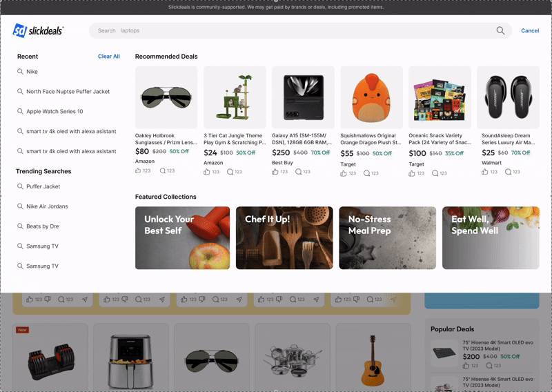The height and width of the screenshot is (392, 552).
Task: Open comments on Squishmallows deal
Action: pos(366,173)
